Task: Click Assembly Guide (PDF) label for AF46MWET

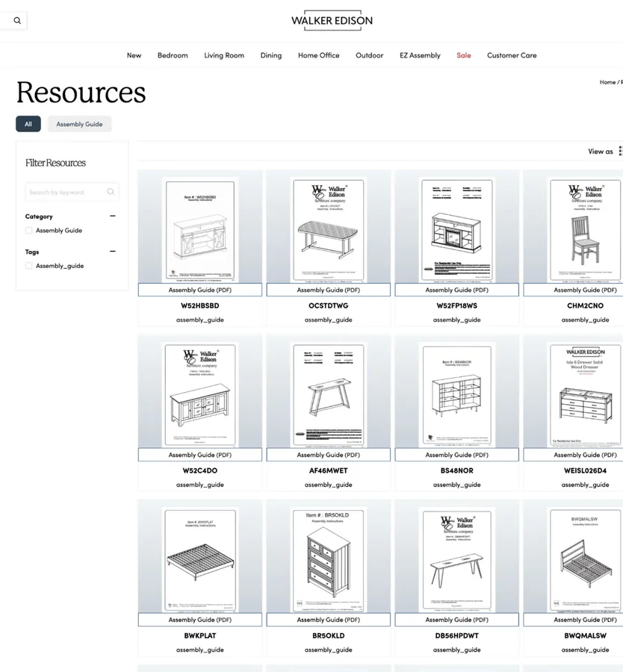Action: [x=329, y=455]
